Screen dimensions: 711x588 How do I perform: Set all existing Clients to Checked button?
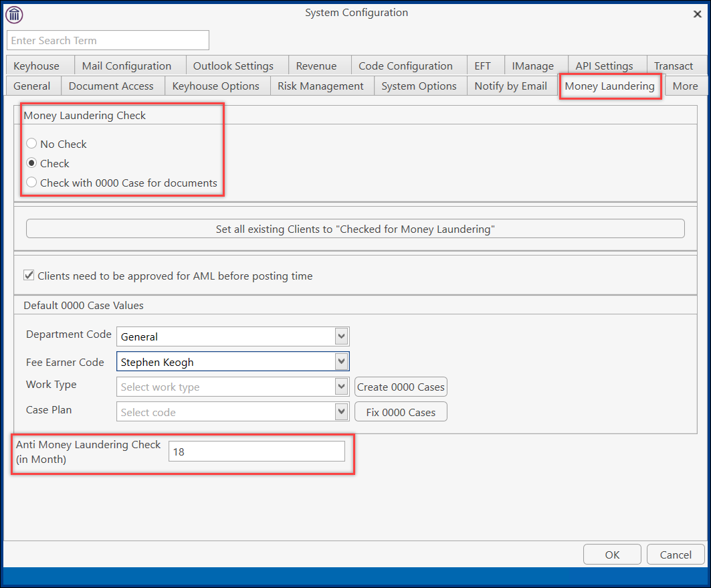(x=355, y=229)
